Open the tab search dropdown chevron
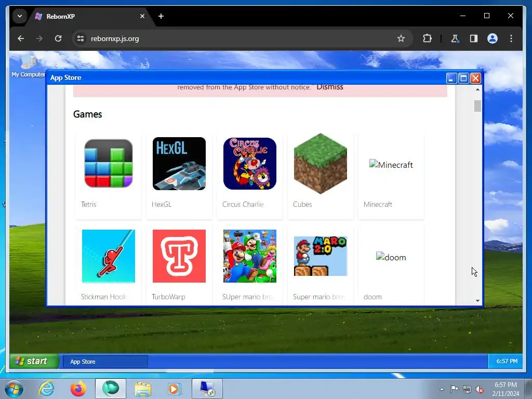This screenshot has width=532, height=399. [x=20, y=16]
